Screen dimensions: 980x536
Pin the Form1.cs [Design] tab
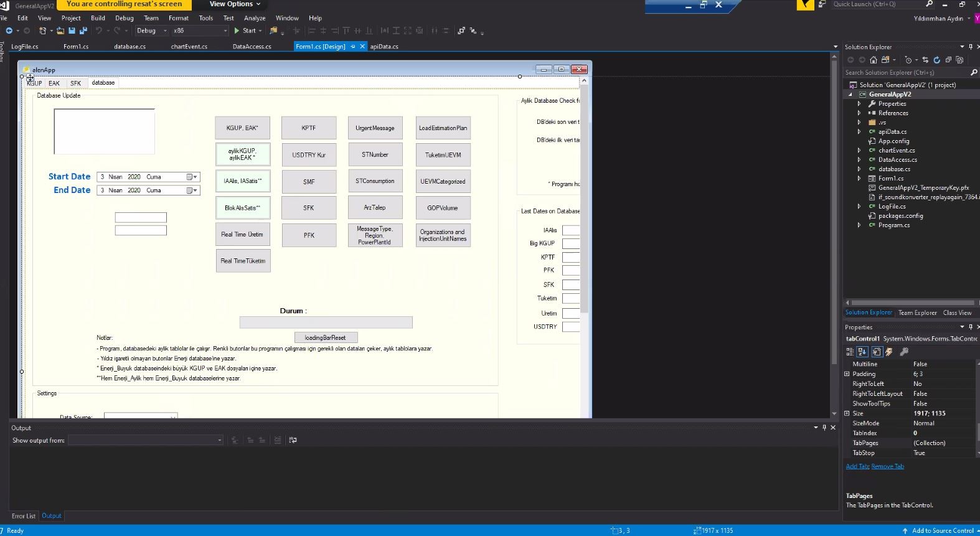pyautogui.click(x=353, y=47)
